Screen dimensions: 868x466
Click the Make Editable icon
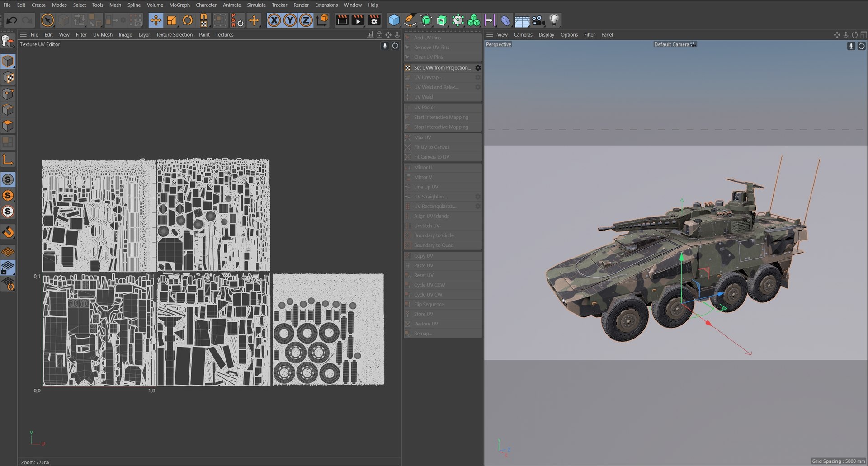8,42
